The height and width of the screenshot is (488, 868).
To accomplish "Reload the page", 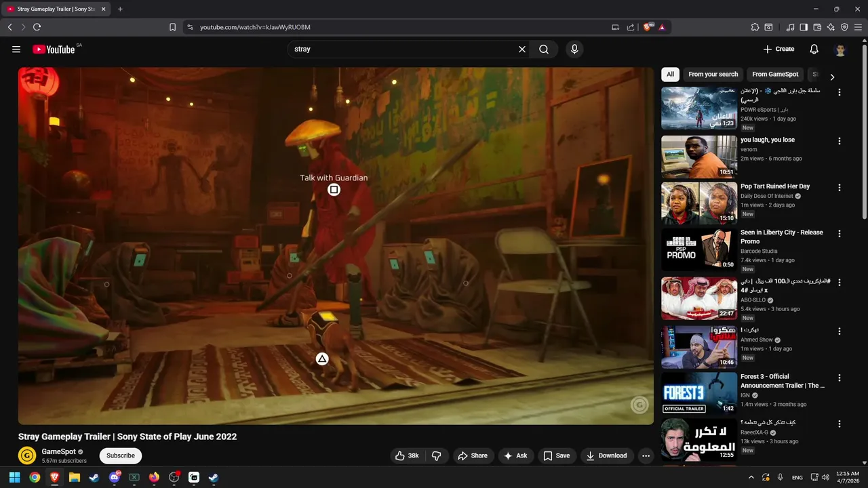I will (x=37, y=27).
